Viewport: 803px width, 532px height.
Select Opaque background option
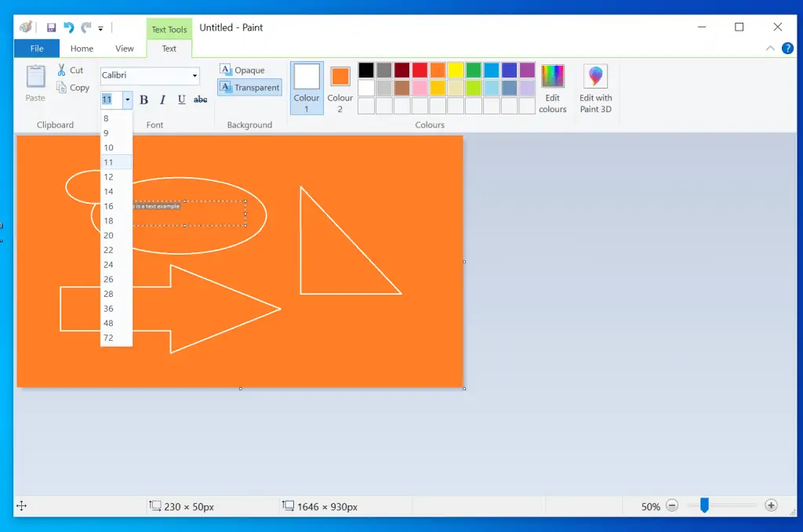(x=242, y=71)
